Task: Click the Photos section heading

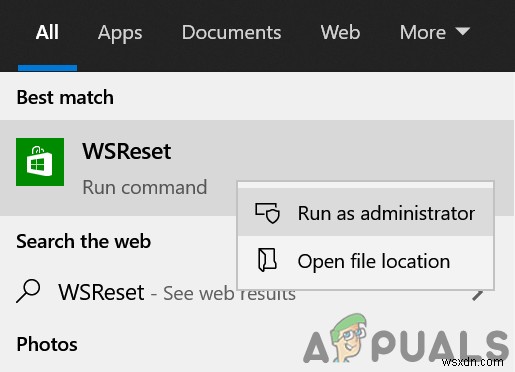Action: [x=47, y=344]
